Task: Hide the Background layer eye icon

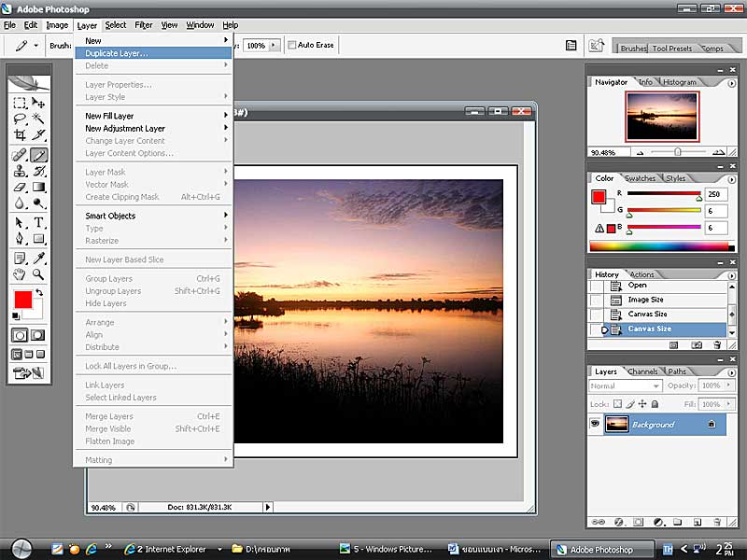Action: [x=595, y=424]
